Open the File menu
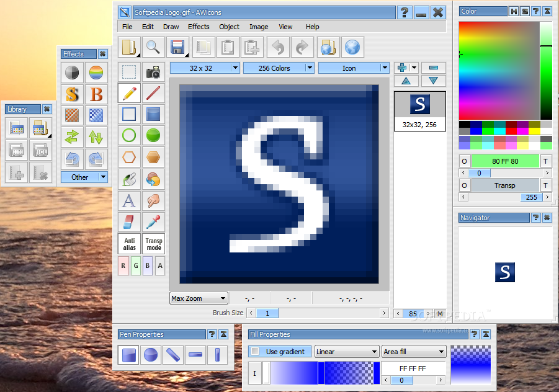This screenshot has height=392, width=559. 127,27
